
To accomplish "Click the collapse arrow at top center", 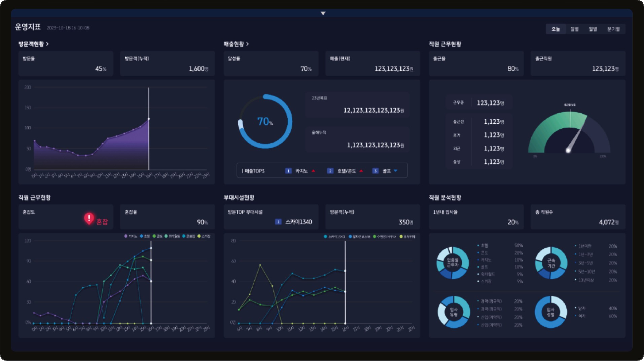I will (x=323, y=13).
